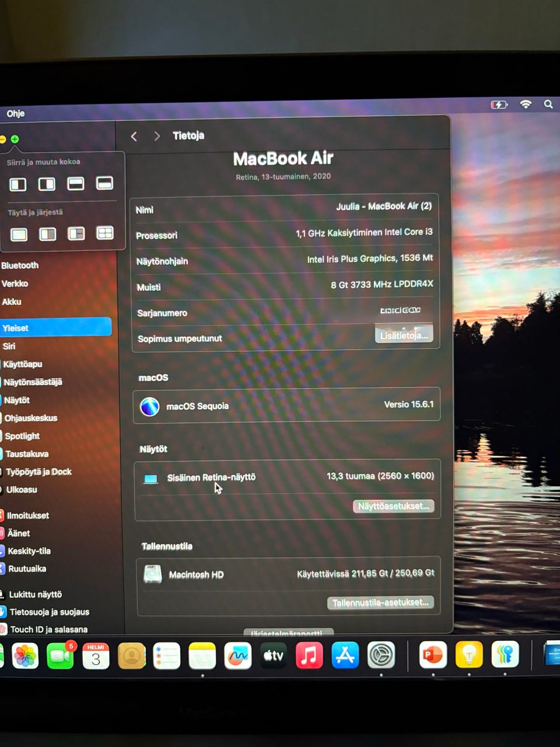Click the Tallennustila-asetukset... button
Image resolution: width=560 pixels, height=747 pixels.
pyautogui.click(x=380, y=602)
